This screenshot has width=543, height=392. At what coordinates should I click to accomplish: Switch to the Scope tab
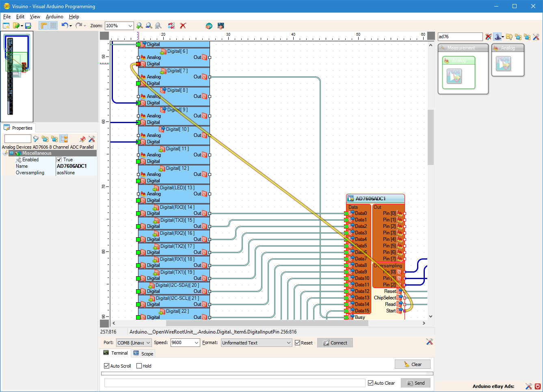click(x=143, y=353)
